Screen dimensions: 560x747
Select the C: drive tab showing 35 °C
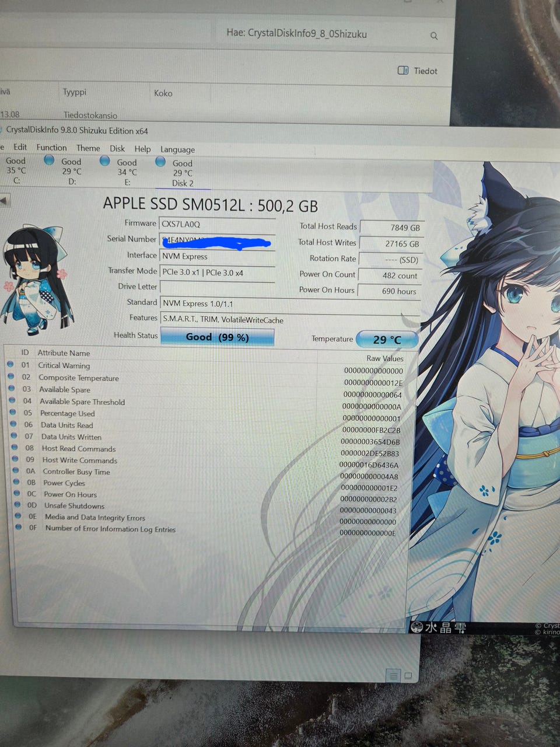[x=16, y=170]
